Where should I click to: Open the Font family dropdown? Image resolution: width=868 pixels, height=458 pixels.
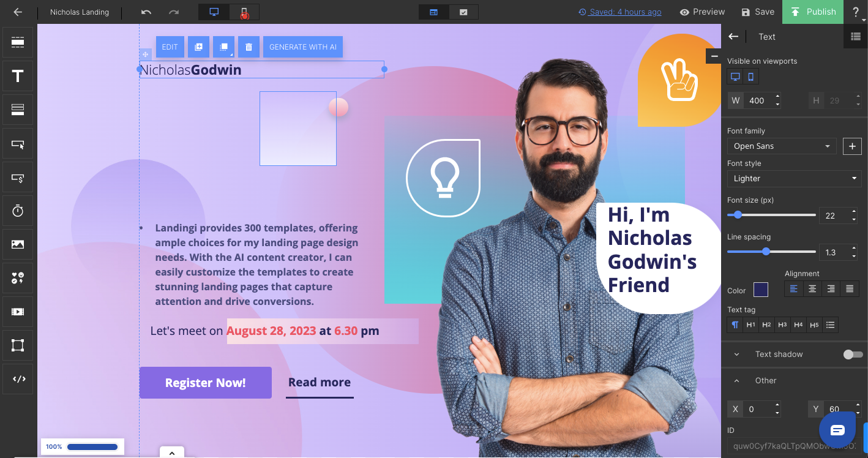tap(782, 146)
